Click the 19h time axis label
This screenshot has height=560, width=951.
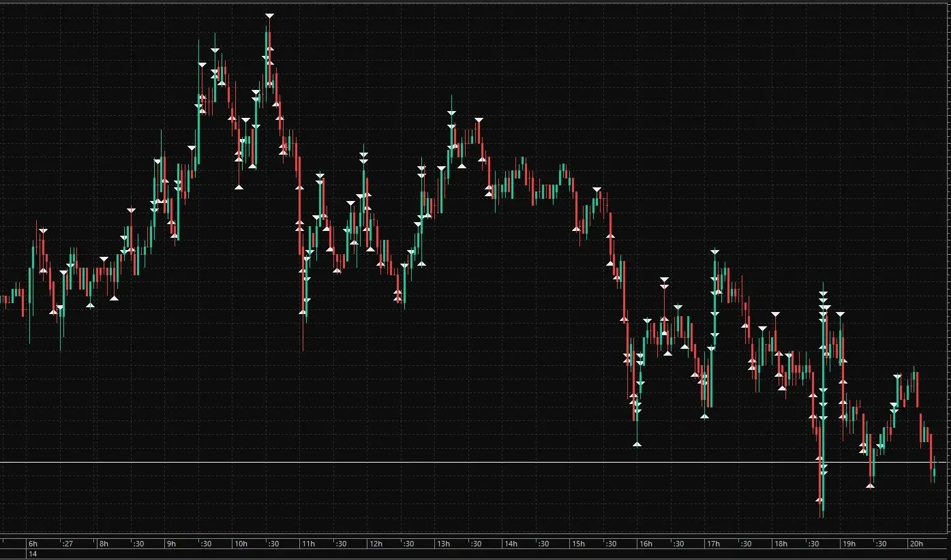click(848, 544)
